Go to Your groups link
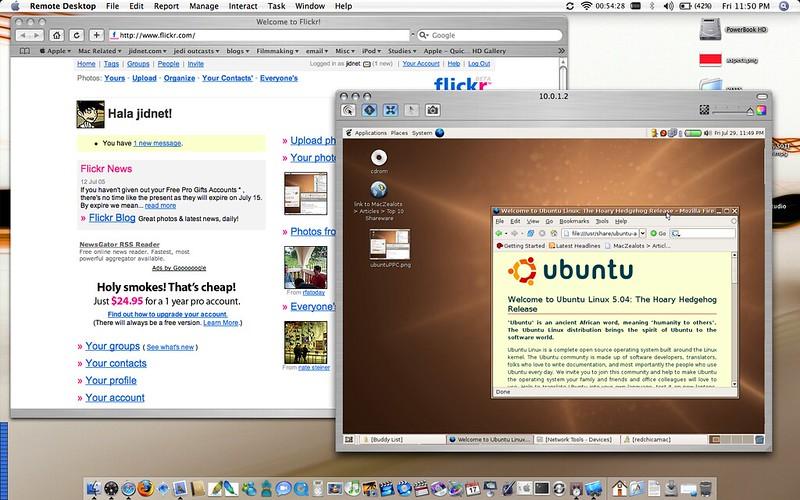Viewport: 800px width, 500px height. [x=112, y=346]
